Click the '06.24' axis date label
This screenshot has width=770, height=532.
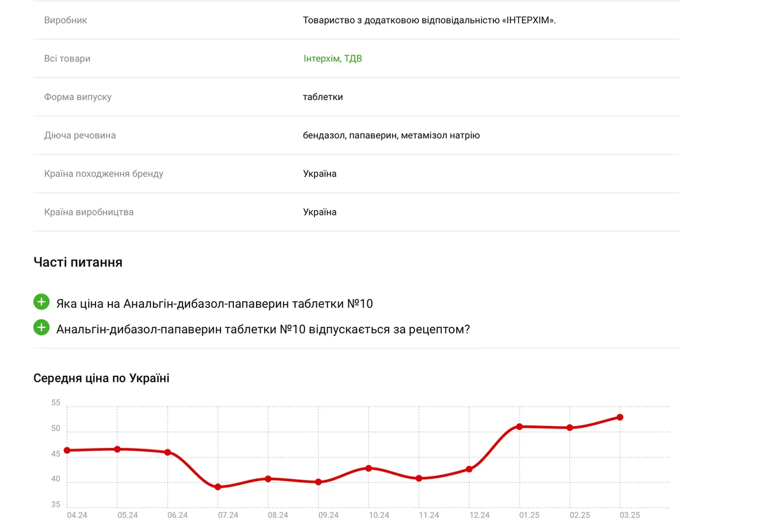178,515
